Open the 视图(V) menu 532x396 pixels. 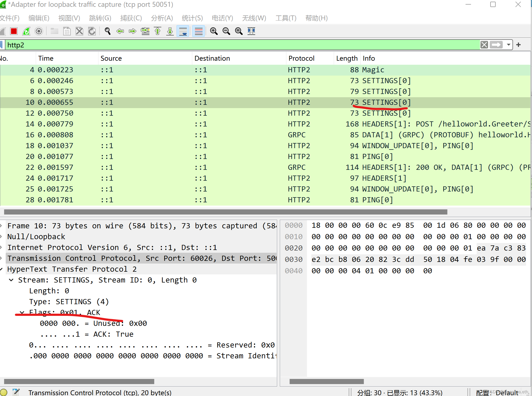69,18
